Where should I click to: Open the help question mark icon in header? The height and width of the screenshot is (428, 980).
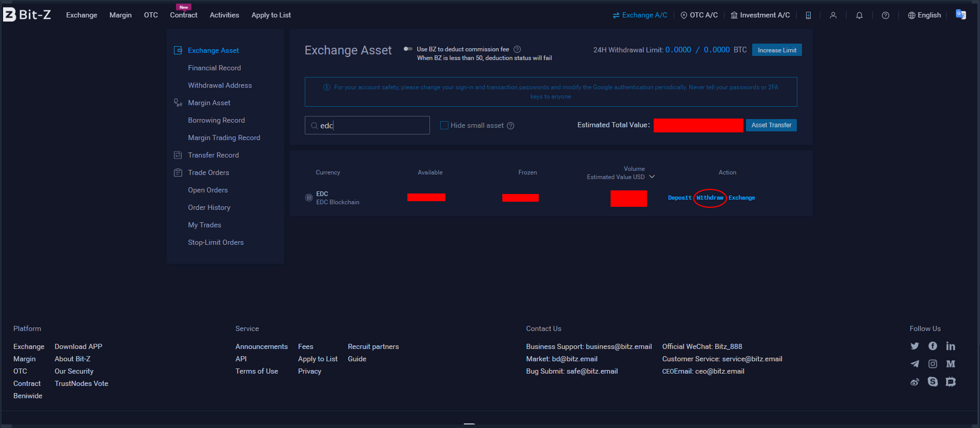(886, 15)
